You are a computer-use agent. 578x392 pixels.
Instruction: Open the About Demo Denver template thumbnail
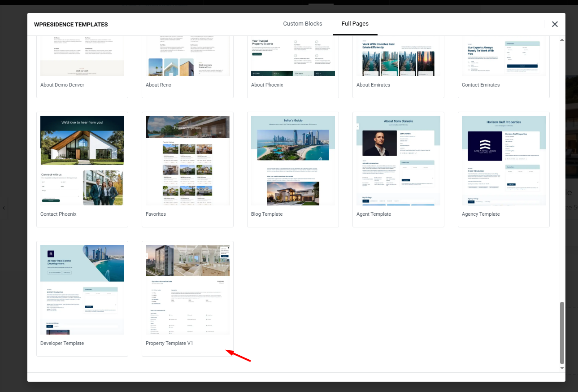82,56
